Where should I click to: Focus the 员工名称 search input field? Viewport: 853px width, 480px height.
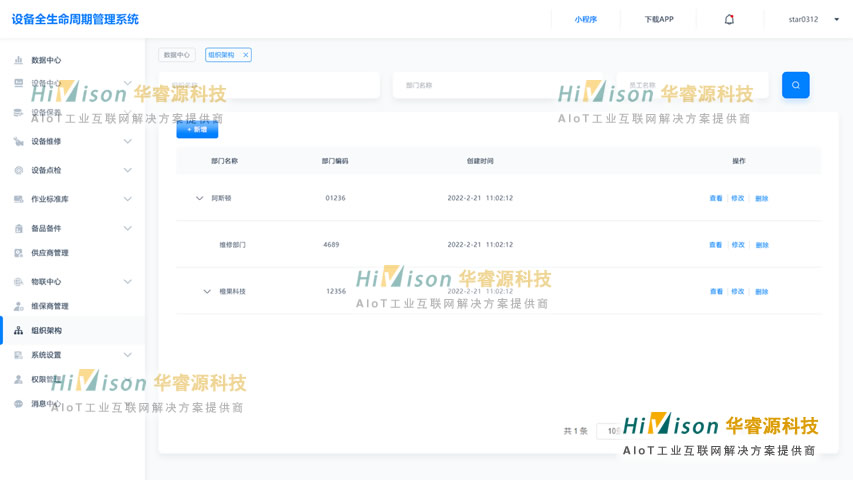[692, 85]
